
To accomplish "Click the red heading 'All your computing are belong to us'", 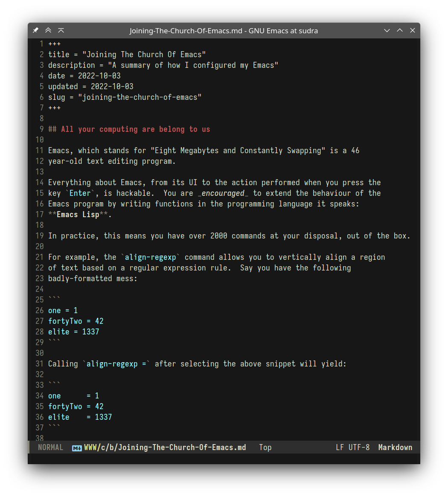I will 135,129.
